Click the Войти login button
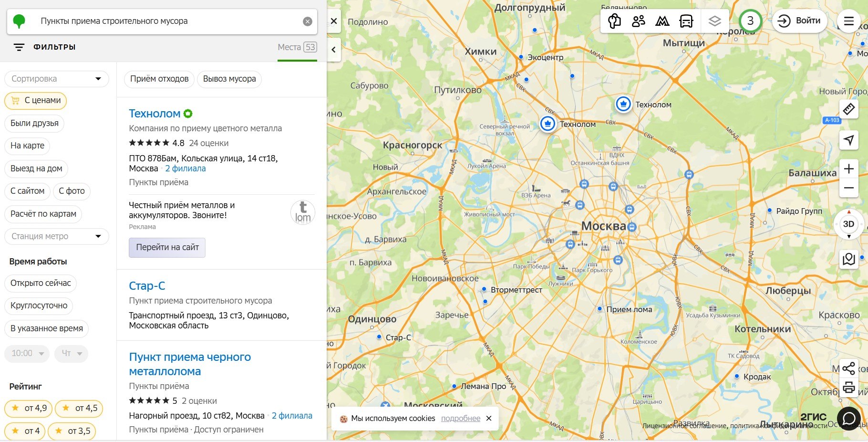868x442 pixels. [x=799, y=21]
